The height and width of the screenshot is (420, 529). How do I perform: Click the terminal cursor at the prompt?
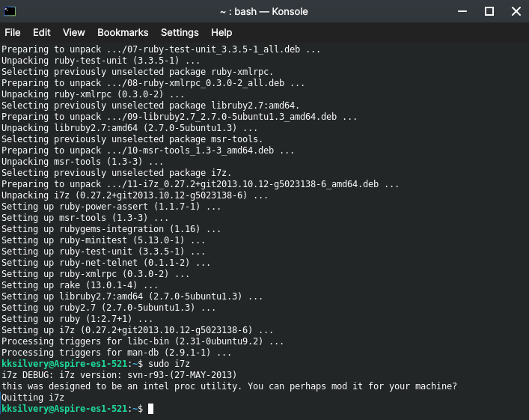pos(151,409)
